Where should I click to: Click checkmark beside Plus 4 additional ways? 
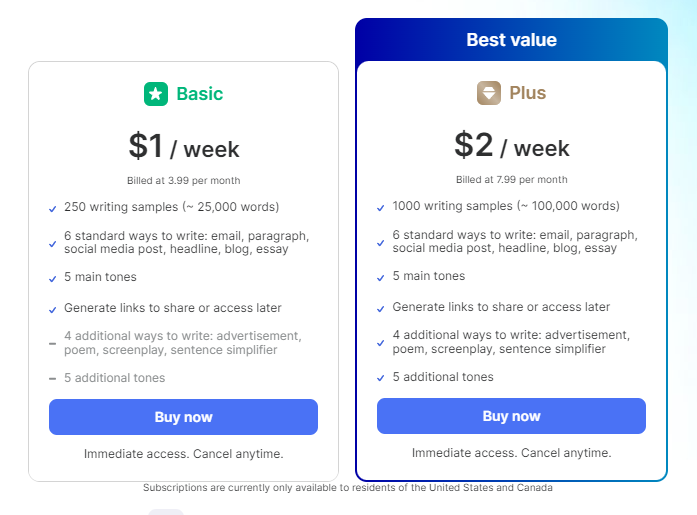[x=381, y=343]
